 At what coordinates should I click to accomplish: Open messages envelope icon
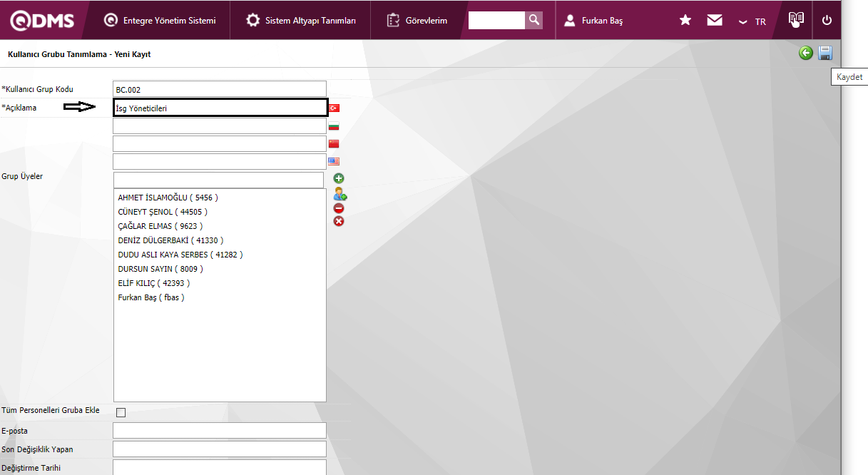coord(715,20)
